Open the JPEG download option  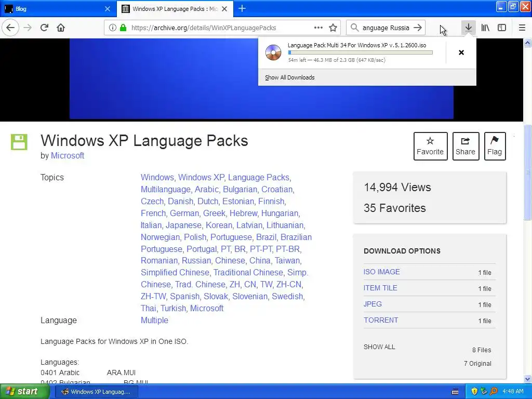pos(373,304)
